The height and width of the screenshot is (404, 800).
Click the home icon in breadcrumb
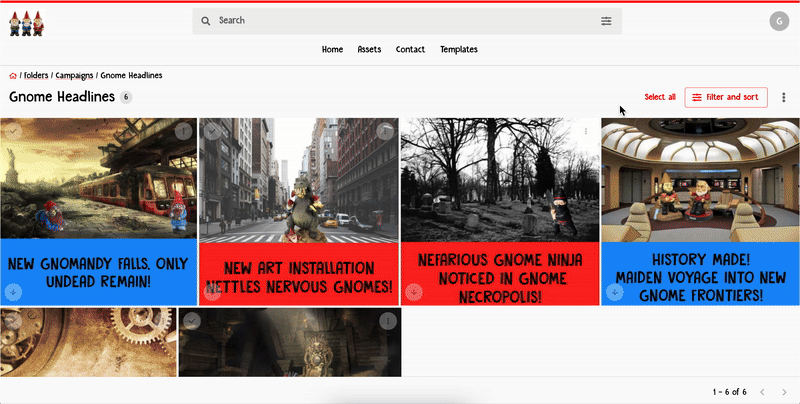point(13,75)
